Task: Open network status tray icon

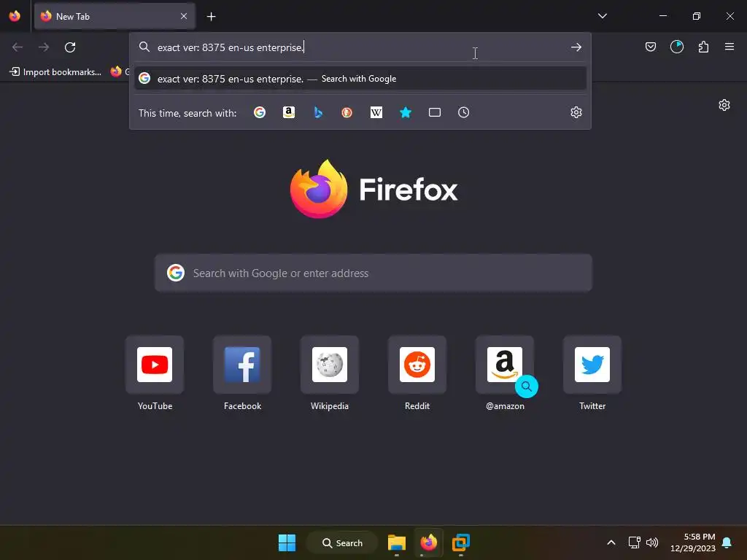Action: (x=634, y=542)
